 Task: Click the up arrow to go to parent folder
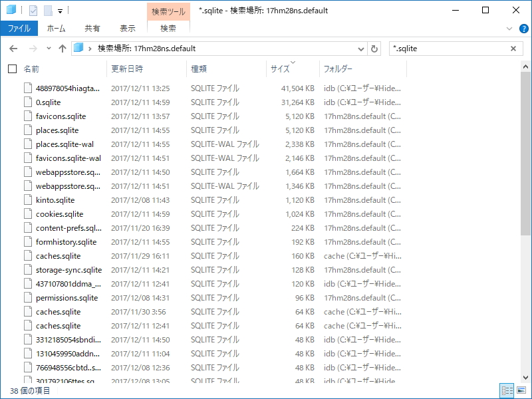click(x=62, y=49)
